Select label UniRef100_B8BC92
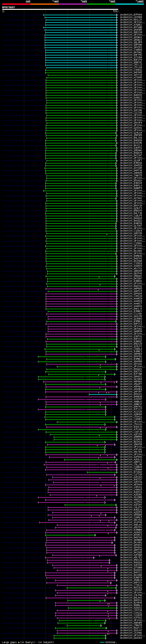 (x=131, y=63)
